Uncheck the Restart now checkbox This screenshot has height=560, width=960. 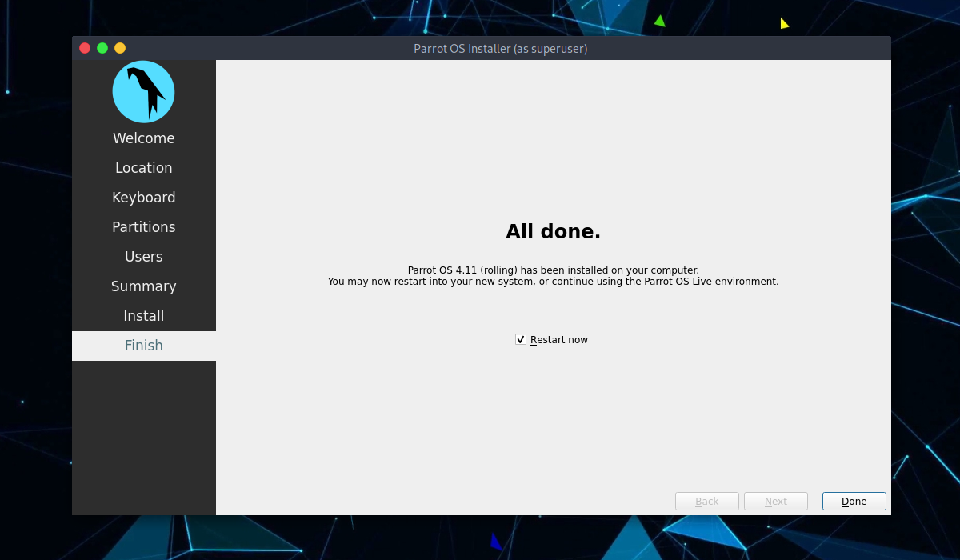click(521, 340)
